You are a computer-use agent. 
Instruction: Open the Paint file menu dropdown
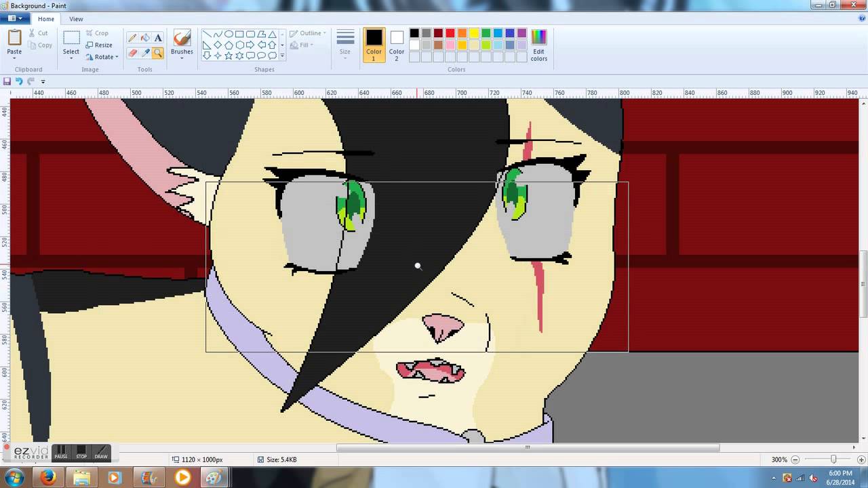pos(14,19)
